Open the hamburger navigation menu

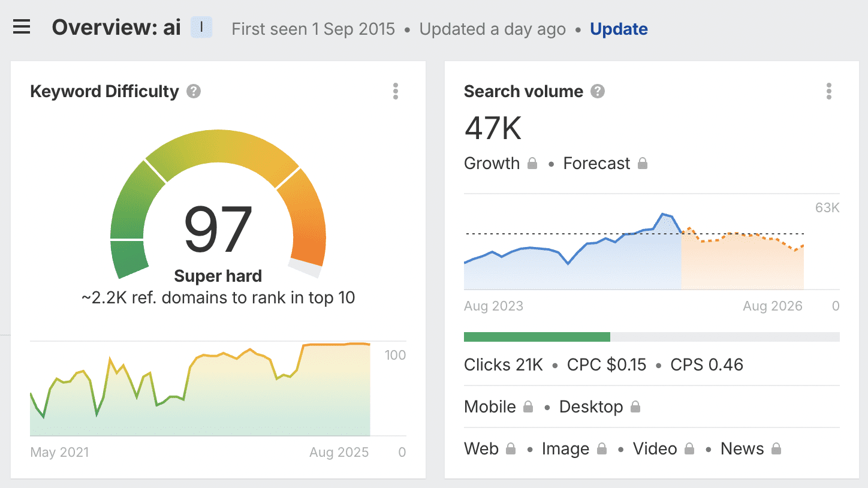22,26
